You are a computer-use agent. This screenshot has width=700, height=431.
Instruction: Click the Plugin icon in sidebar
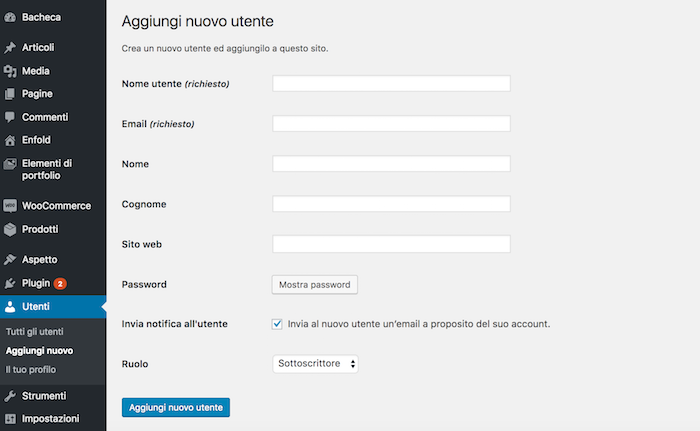point(10,283)
